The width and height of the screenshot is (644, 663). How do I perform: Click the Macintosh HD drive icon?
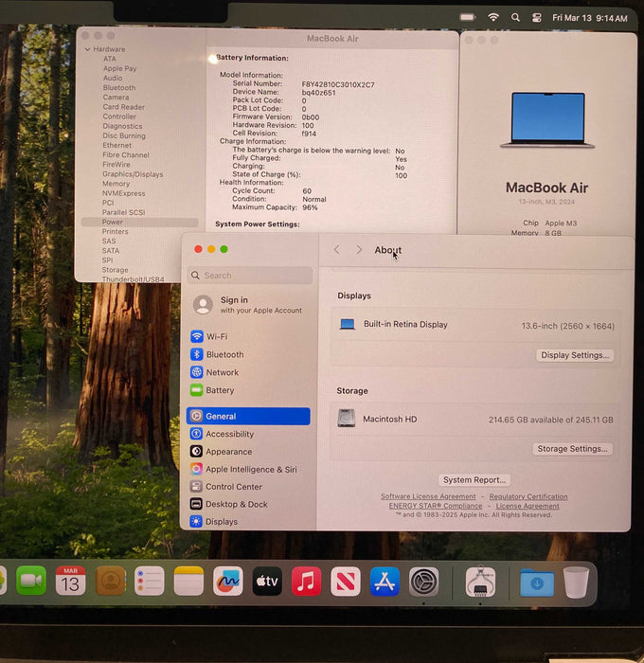[x=347, y=419]
